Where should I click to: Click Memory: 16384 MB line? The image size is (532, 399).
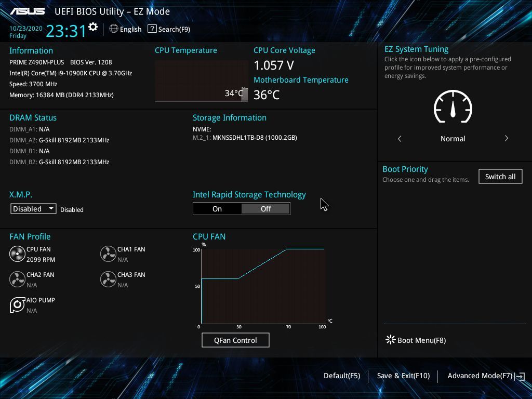click(61, 95)
